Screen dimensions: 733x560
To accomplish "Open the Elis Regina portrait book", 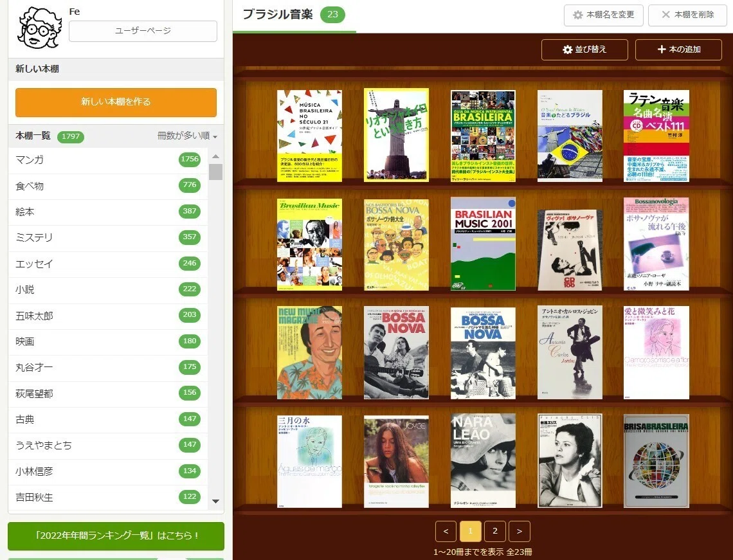I will pos(570,462).
